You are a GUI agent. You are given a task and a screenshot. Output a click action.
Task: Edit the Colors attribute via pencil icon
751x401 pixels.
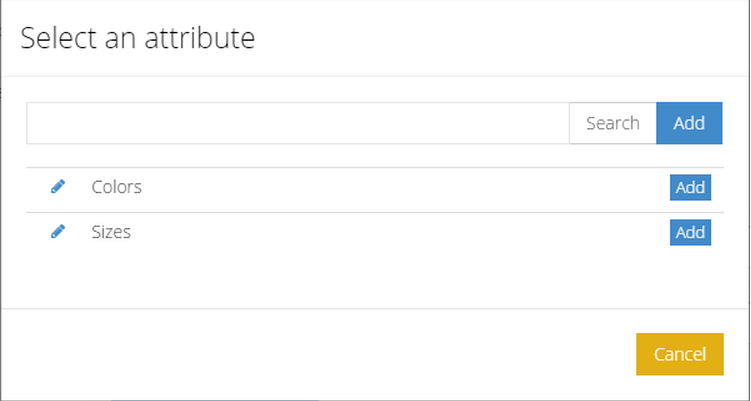[x=58, y=187]
